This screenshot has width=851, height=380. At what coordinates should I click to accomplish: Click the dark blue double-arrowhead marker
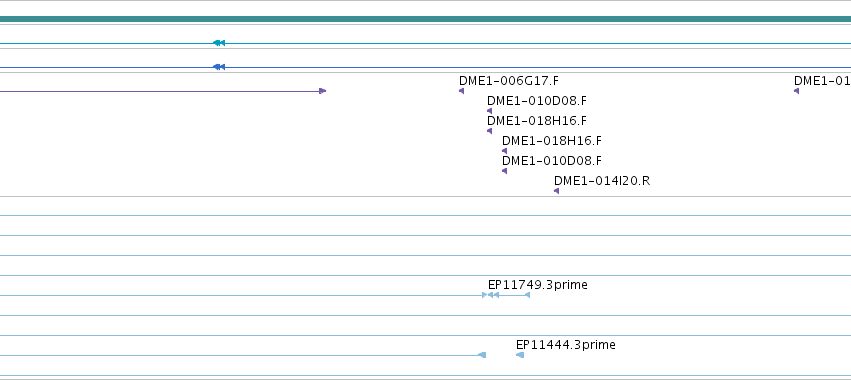[219, 67]
